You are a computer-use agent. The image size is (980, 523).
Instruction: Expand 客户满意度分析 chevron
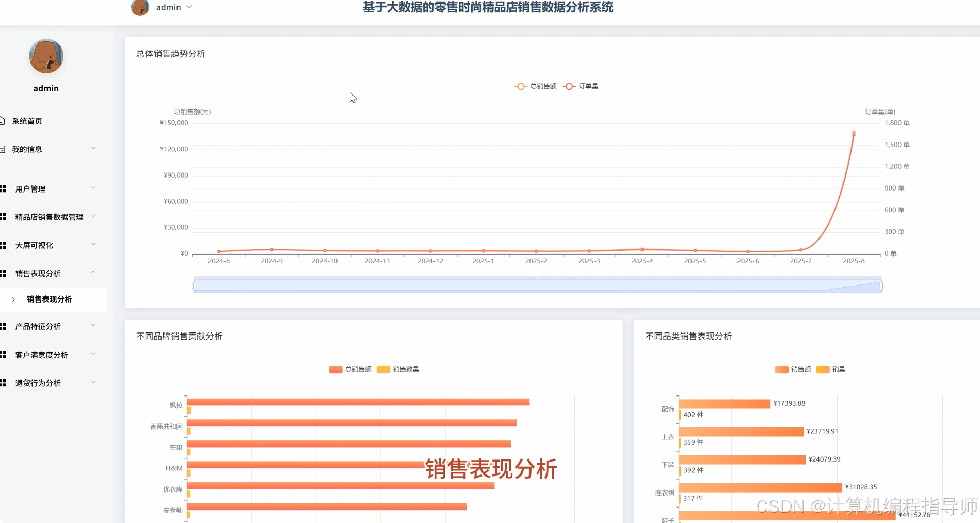[x=93, y=354]
